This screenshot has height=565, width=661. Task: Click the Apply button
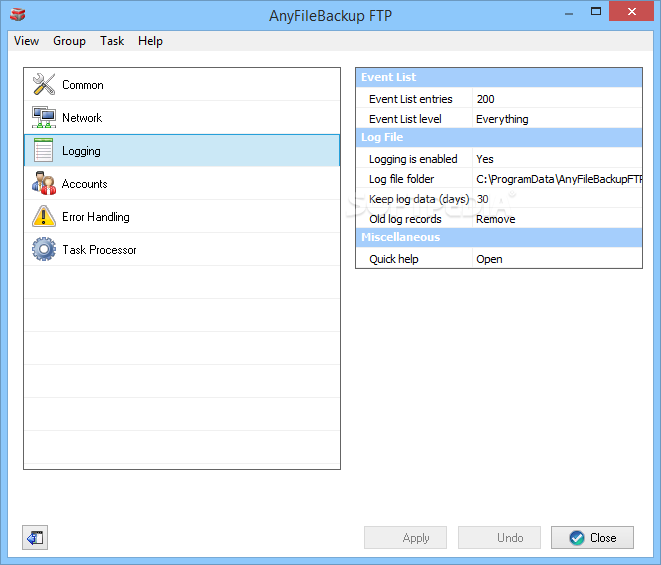pos(405,538)
